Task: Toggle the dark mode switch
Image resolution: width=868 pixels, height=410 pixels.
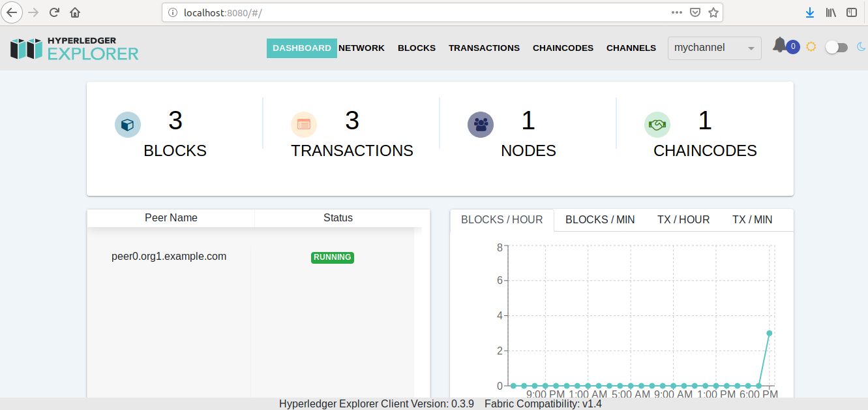Action: 836,46
